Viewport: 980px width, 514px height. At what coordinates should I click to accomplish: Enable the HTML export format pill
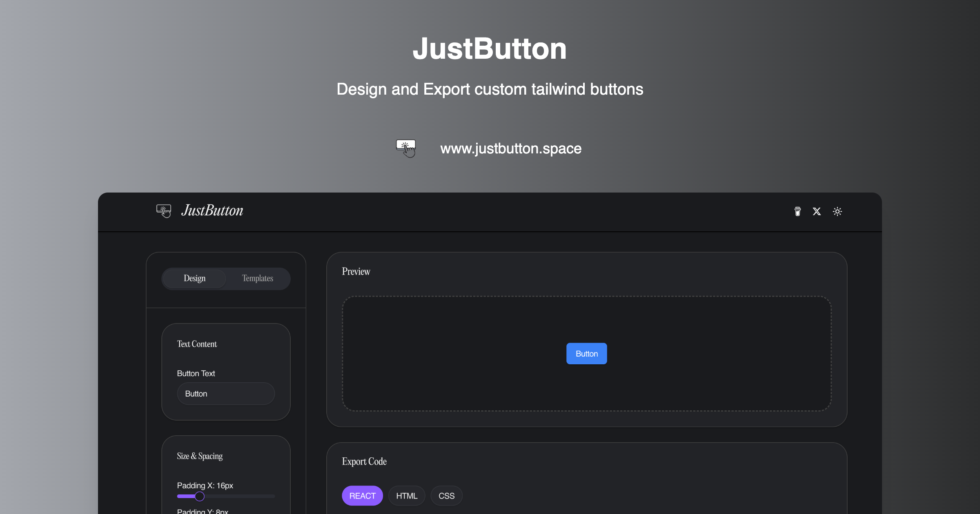407,495
